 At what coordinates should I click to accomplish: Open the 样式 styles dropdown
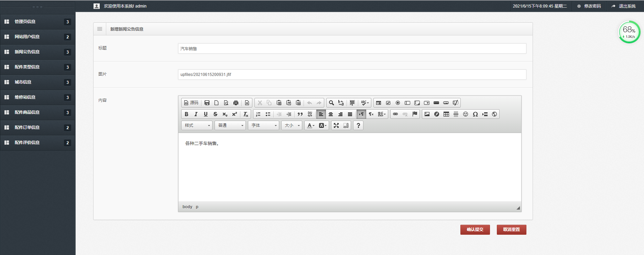coord(197,125)
